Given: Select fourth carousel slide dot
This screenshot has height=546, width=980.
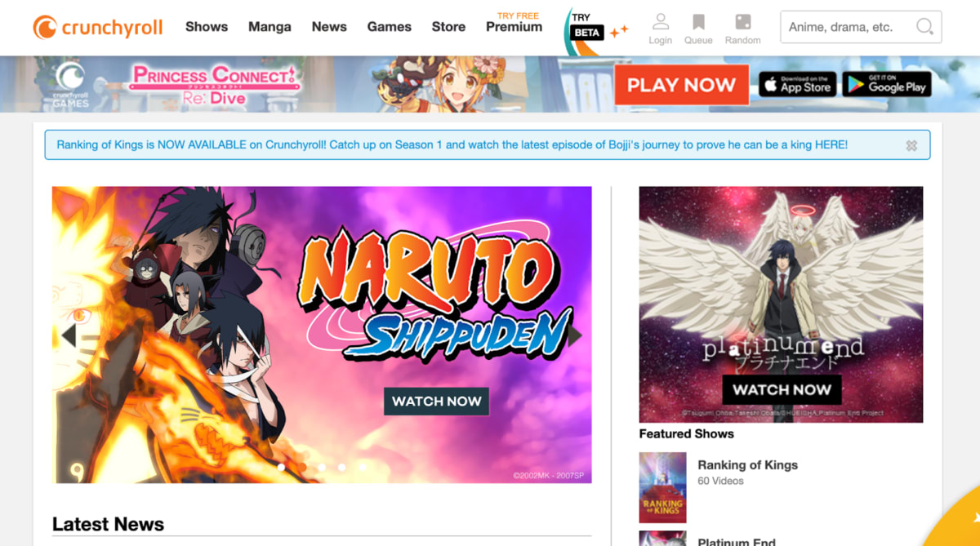Looking at the screenshot, I should click(341, 467).
